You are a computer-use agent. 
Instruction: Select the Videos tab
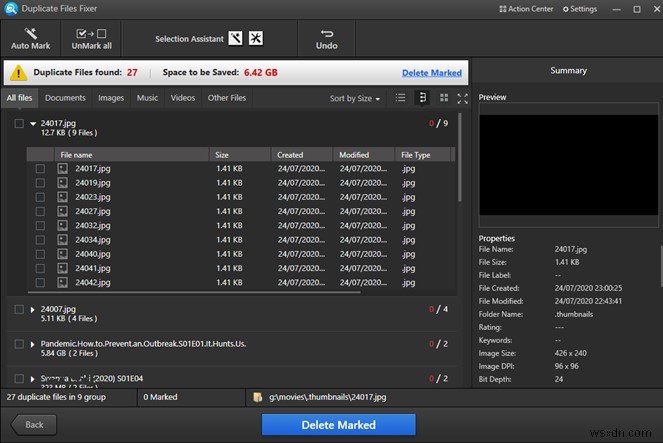tap(183, 98)
